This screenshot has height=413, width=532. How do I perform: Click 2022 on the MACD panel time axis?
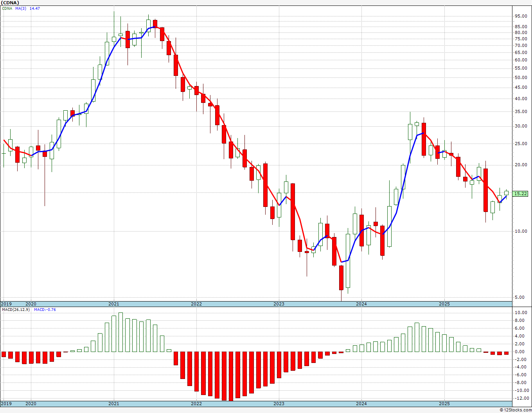pos(196,404)
